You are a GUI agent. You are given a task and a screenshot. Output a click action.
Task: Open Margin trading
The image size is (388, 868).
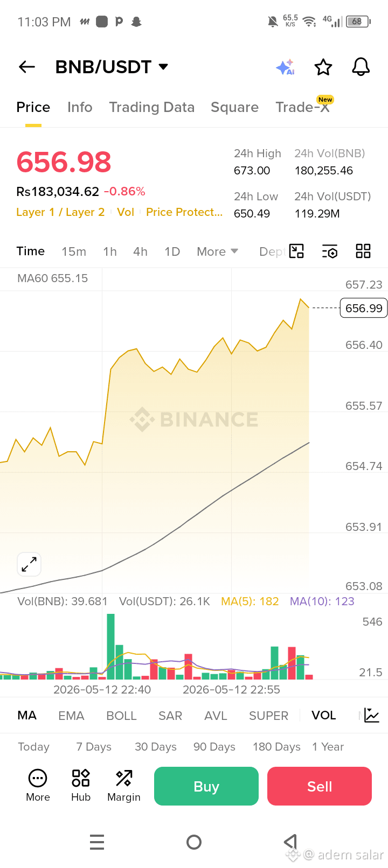124,786
